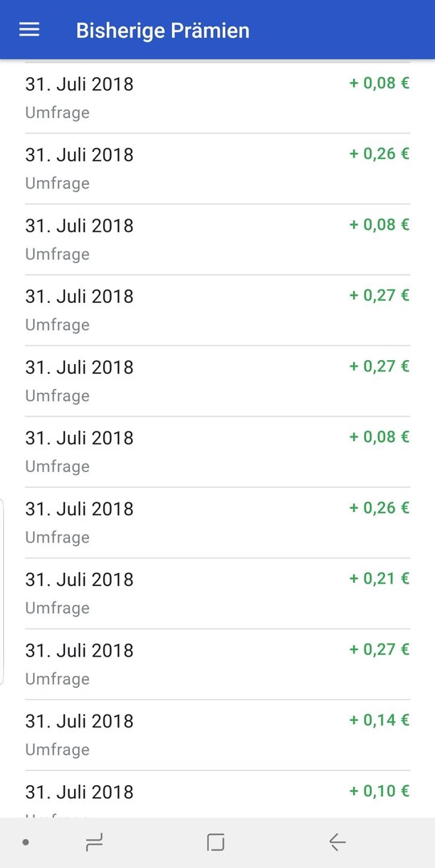Image resolution: width=435 pixels, height=868 pixels.
Task: Open the 0,08 € entry below first 0,26 €
Action: 217,240
